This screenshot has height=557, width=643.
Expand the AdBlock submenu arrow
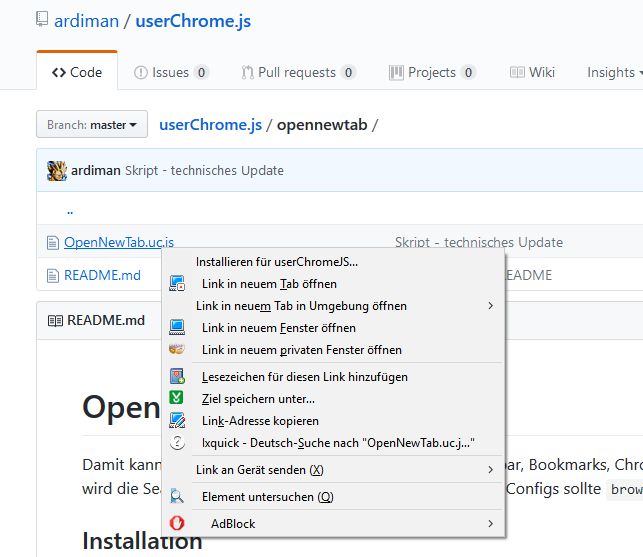pyautogui.click(x=490, y=523)
